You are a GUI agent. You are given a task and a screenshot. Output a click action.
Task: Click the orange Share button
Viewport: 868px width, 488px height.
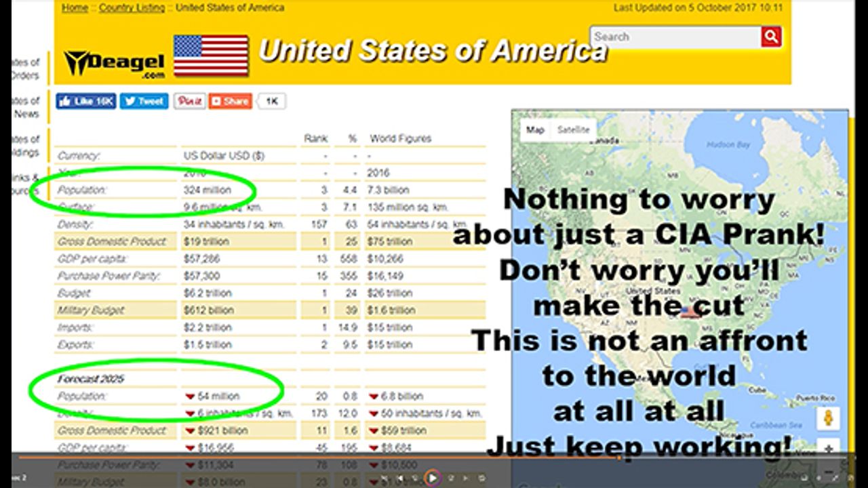tap(230, 101)
